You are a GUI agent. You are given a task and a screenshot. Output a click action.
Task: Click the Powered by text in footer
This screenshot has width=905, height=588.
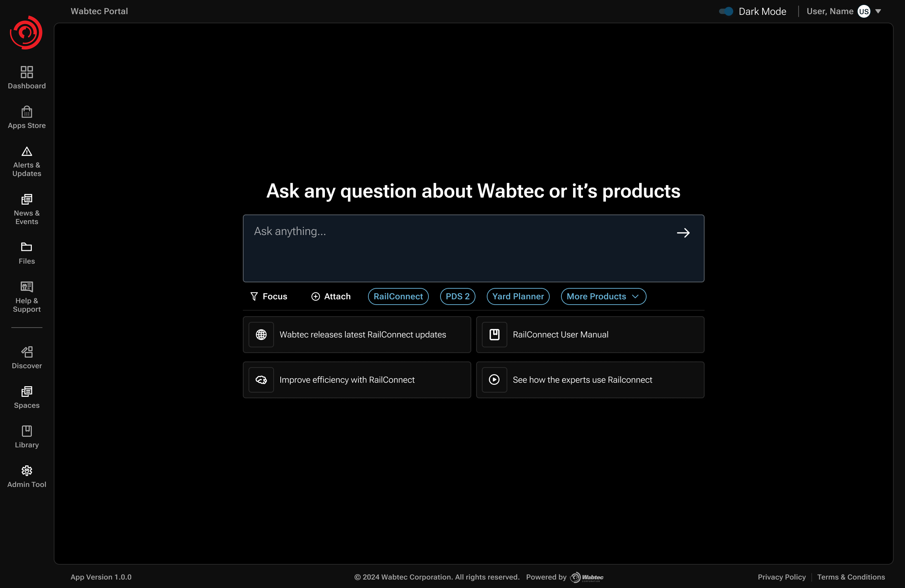tap(546, 577)
